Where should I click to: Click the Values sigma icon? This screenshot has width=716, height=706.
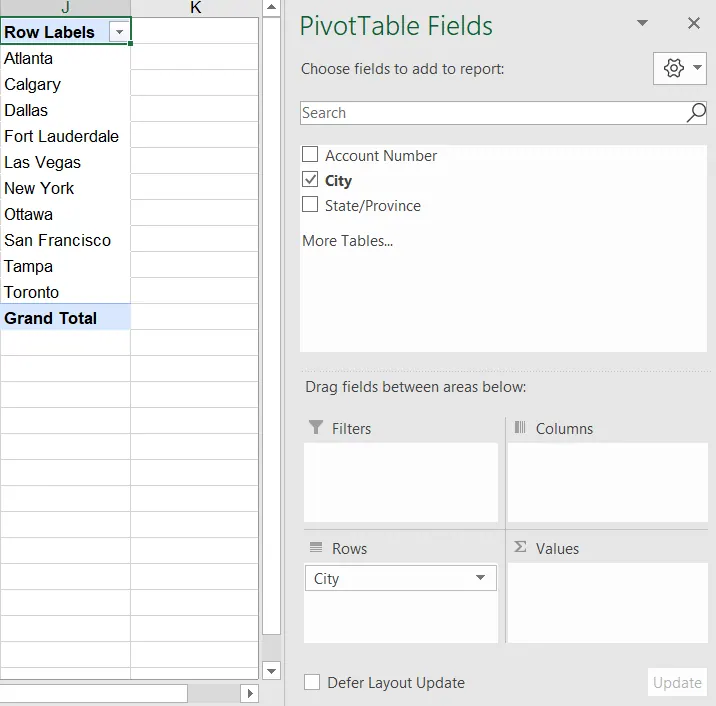[520, 548]
